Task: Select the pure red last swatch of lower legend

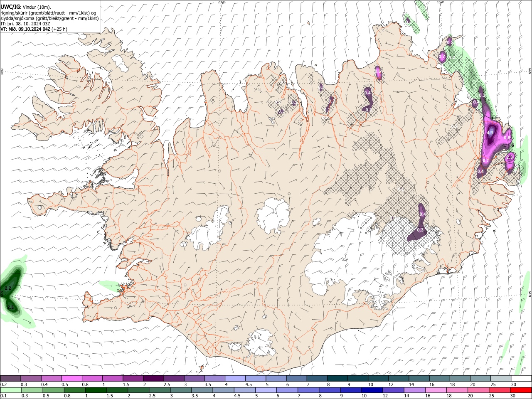Action: pyautogui.click(x=521, y=390)
